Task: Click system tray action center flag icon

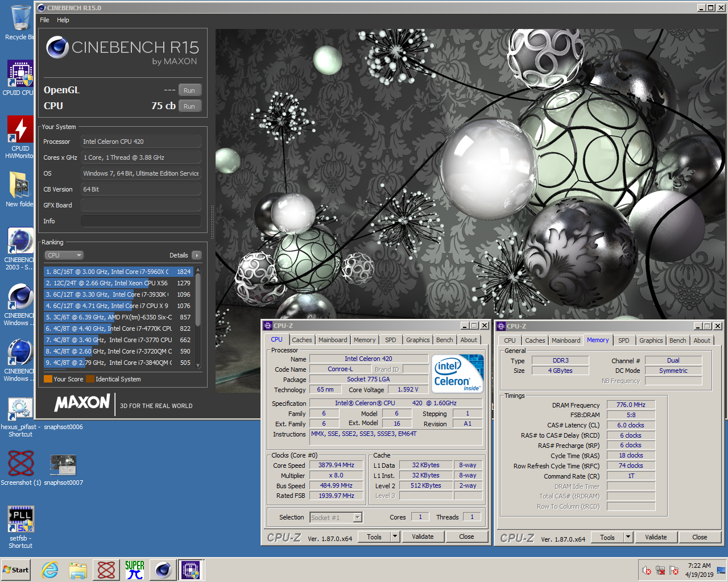Action: click(x=674, y=570)
